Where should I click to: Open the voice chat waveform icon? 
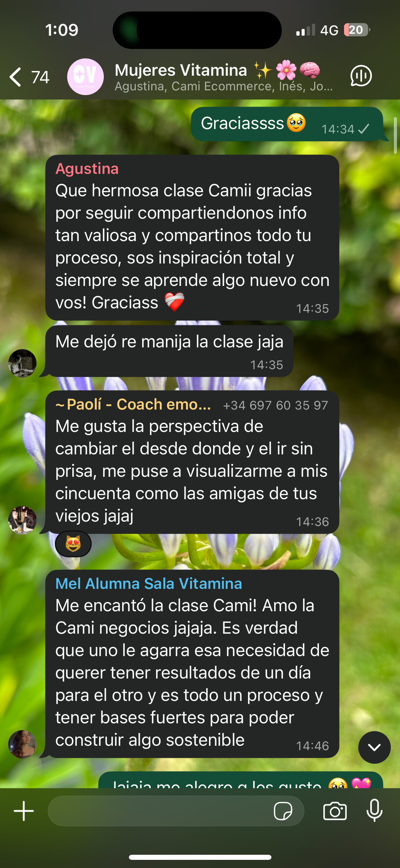click(x=361, y=76)
